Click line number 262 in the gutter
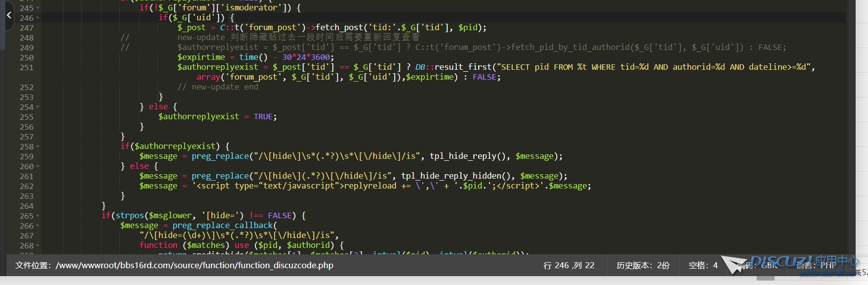 coord(27,187)
